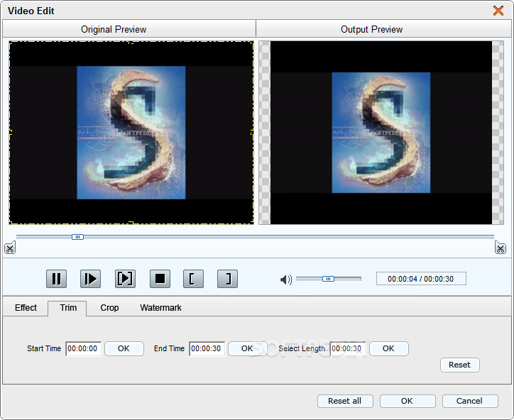
Task: Cancel the Video Edit dialog
Action: [470, 401]
